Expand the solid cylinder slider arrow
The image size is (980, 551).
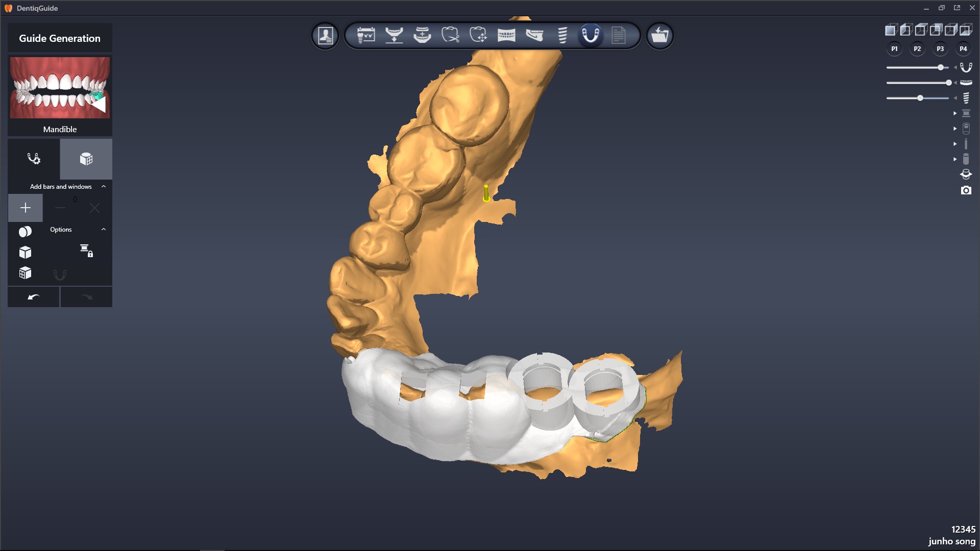pos(955,159)
